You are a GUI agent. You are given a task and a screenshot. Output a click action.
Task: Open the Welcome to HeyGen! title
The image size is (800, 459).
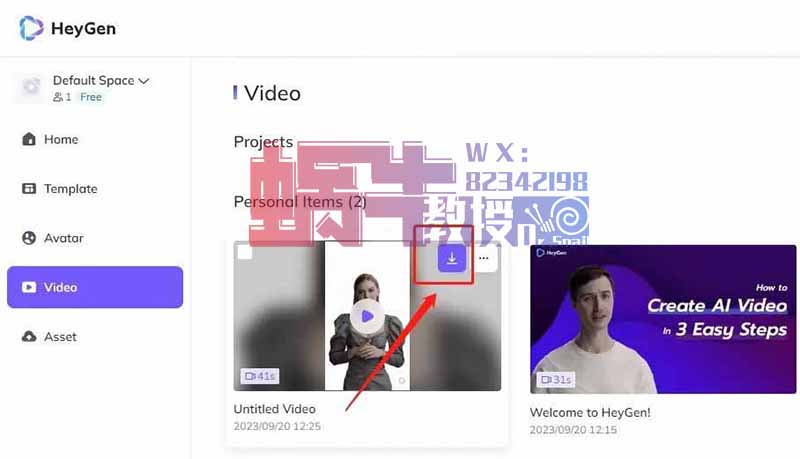(590, 413)
